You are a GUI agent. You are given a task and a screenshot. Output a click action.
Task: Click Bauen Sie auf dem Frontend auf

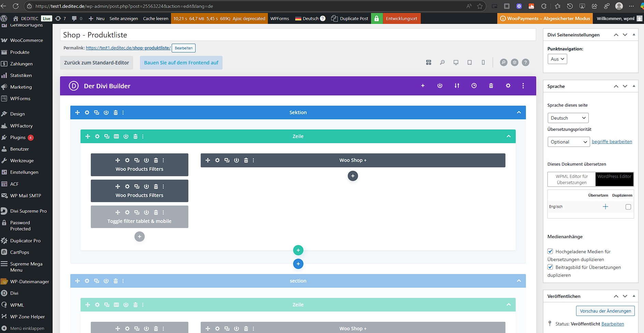pos(181,63)
